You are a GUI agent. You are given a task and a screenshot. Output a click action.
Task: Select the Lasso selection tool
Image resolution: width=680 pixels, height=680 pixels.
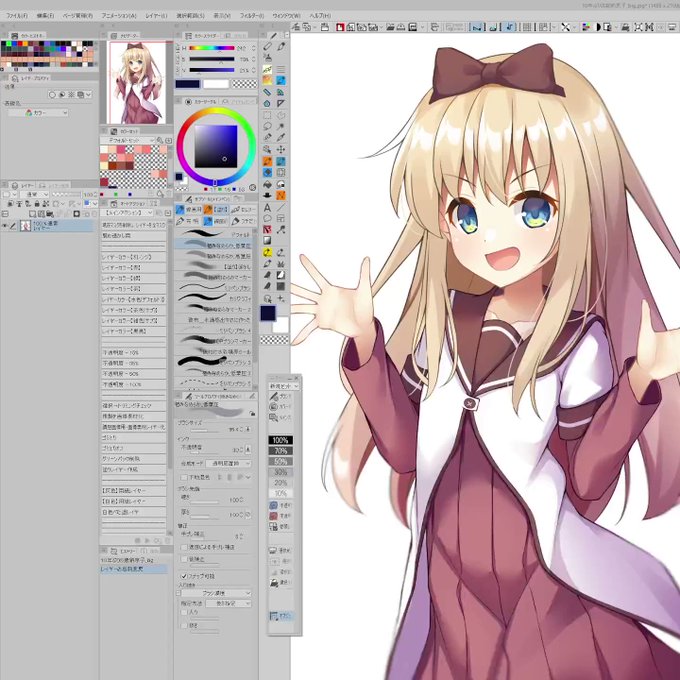tap(267, 127)
